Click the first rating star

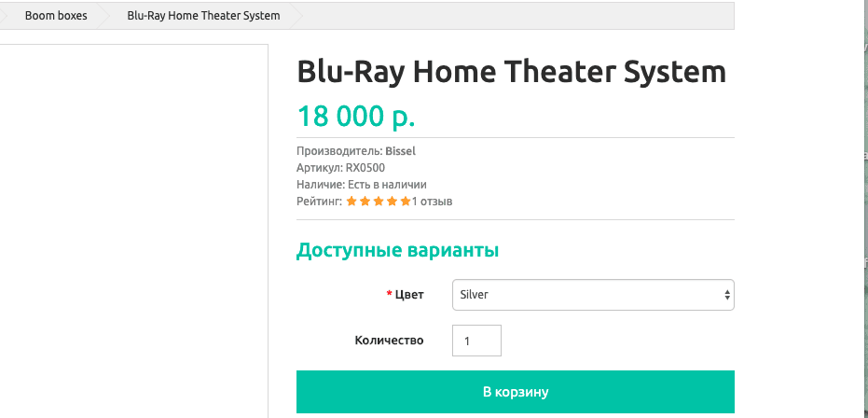[x=351, y=202]
